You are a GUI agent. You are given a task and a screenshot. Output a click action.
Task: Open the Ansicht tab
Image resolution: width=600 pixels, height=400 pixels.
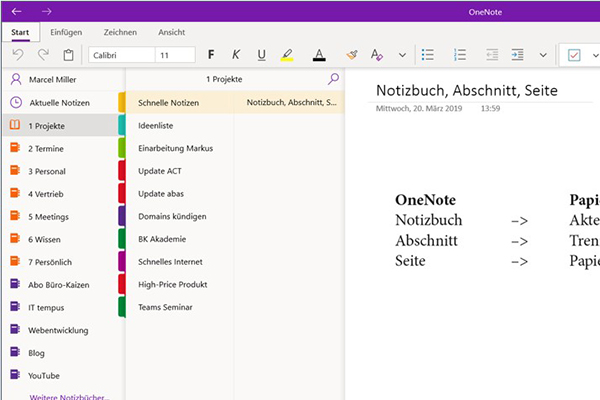coord(172,32)
